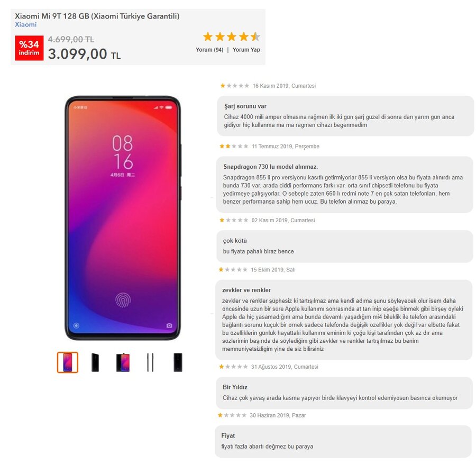The width and height of the screenshot is (476, 464).
Task: Click star rating of 16 Kasım 2019 review
Action: (235, 86)
